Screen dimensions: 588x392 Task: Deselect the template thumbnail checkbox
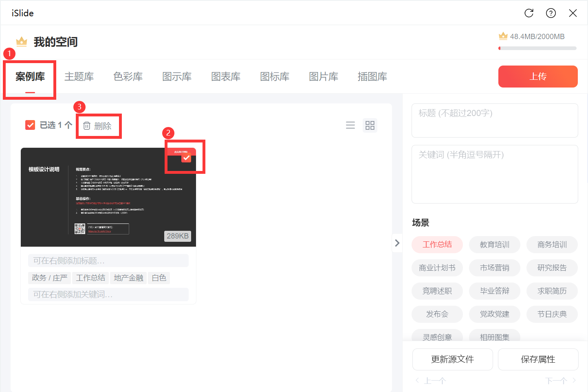click(186, 158)
